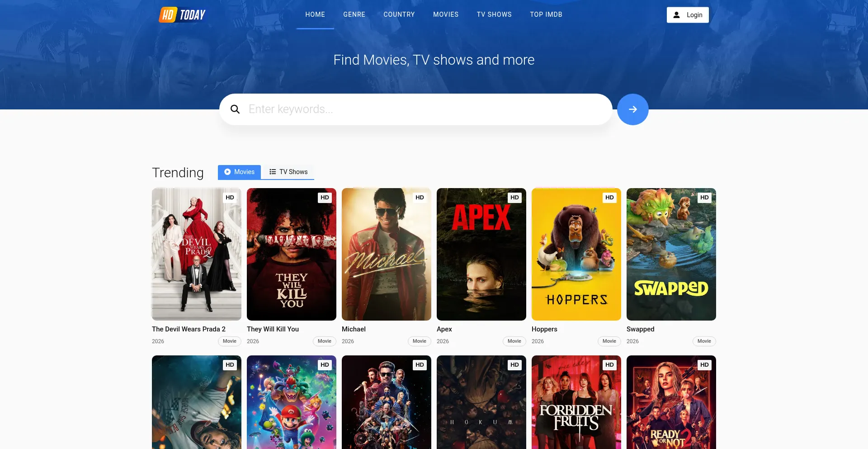This screenshot has width=868, height=449.
Task: Click the title They Will Kill You
Action: [x=273, y=329]
